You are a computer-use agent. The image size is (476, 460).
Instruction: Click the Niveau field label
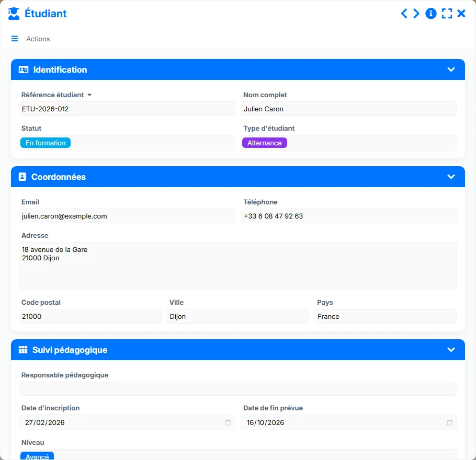coord(33,442)
